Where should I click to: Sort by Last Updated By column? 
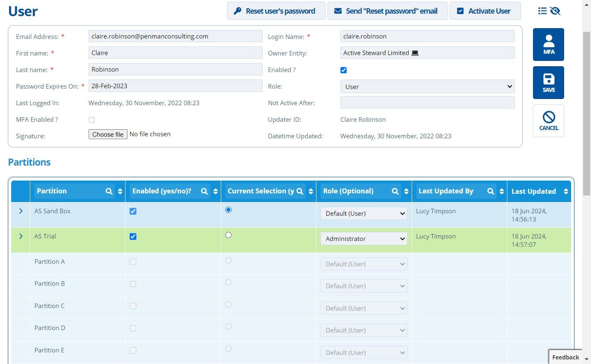click(502, 191)
